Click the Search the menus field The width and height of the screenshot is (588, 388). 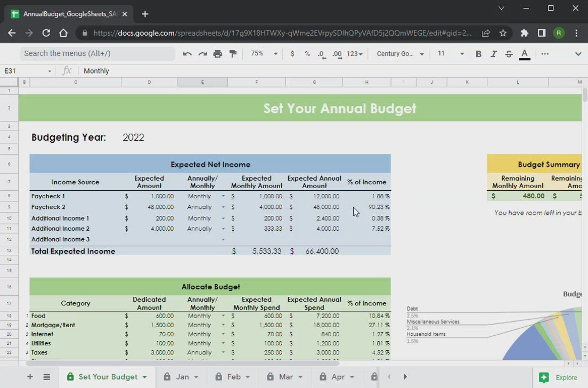[97, 54]
